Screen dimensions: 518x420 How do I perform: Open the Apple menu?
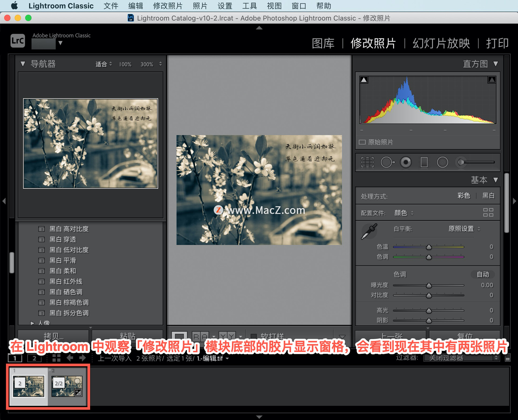tap(15, 5)
